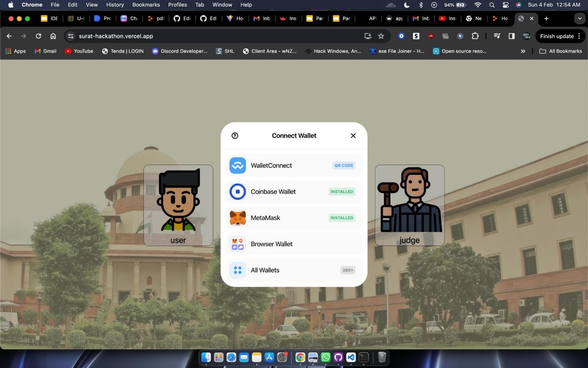This screenshot has height=368, width=588.
Task: Go back to the previous page
Action: pos(9,36)
